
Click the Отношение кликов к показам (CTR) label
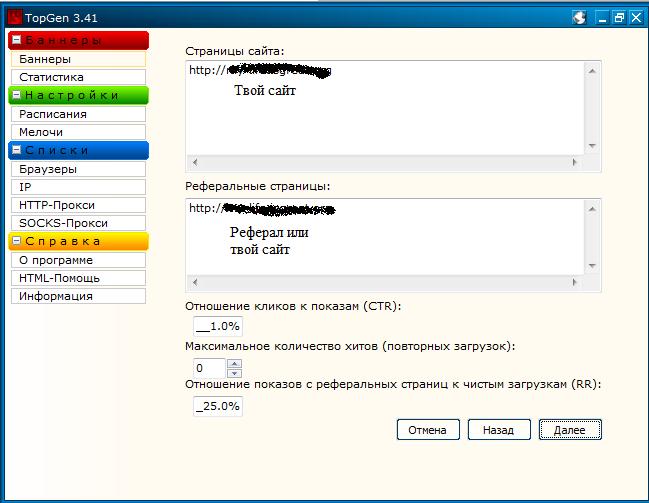(x=293, y=306)
